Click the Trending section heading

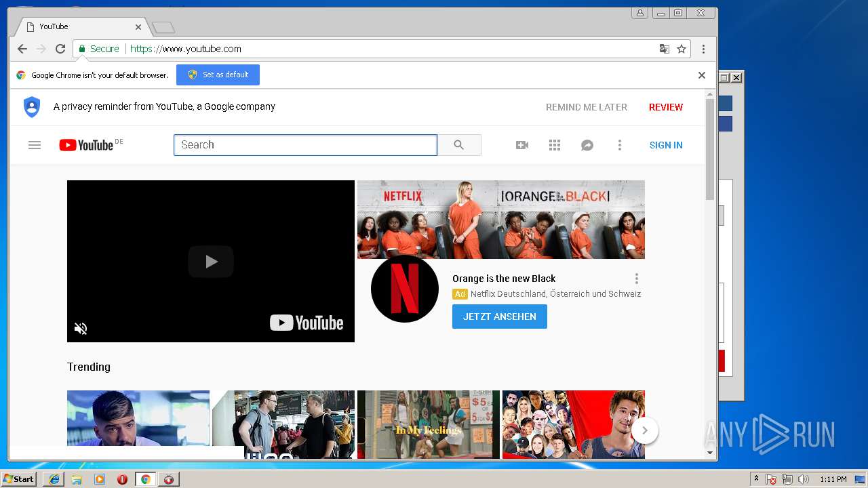coord(89,367)
